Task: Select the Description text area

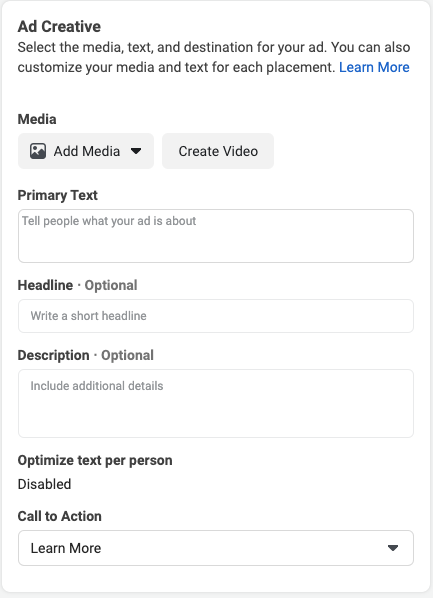Action: point(216,403)
